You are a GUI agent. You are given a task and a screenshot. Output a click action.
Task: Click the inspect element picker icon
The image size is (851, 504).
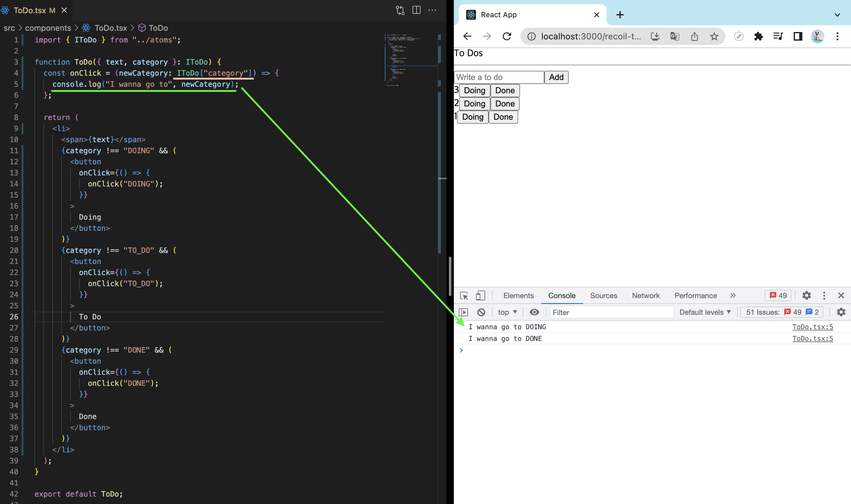pos(464,295)
